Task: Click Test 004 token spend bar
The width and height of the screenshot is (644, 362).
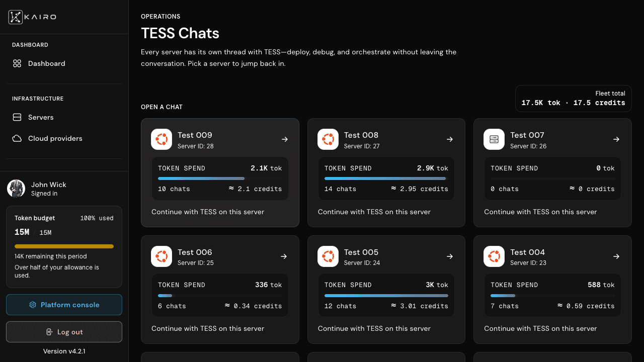Action: [552, 295]
